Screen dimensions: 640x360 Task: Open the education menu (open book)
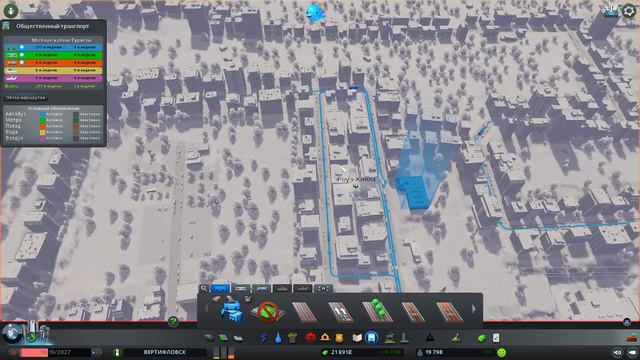coord(357,338)
